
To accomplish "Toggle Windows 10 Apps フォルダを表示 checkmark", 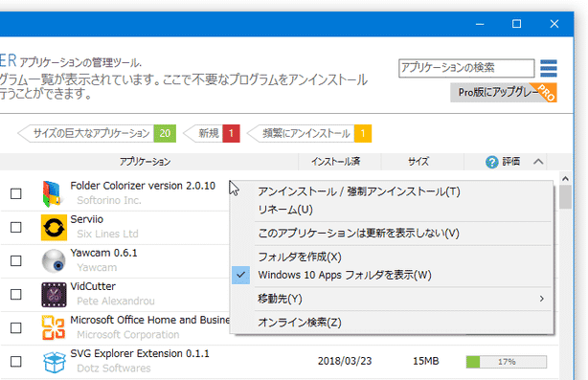I will 240,275.
